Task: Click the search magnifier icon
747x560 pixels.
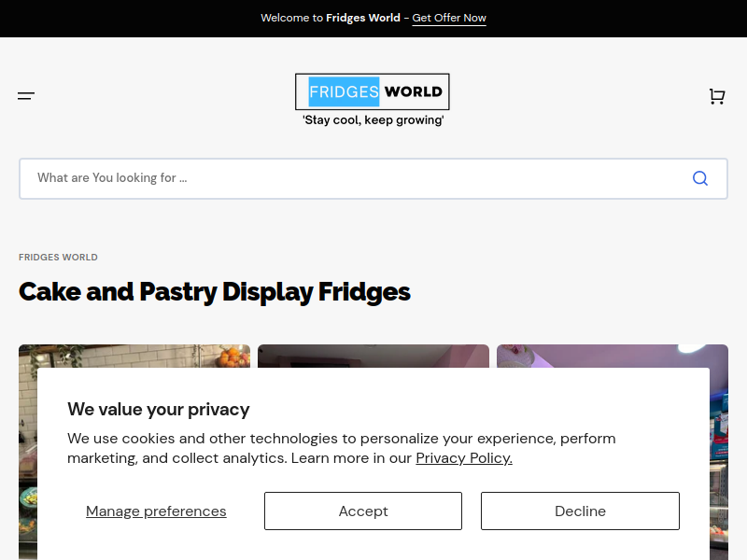Action: [699, 178]
